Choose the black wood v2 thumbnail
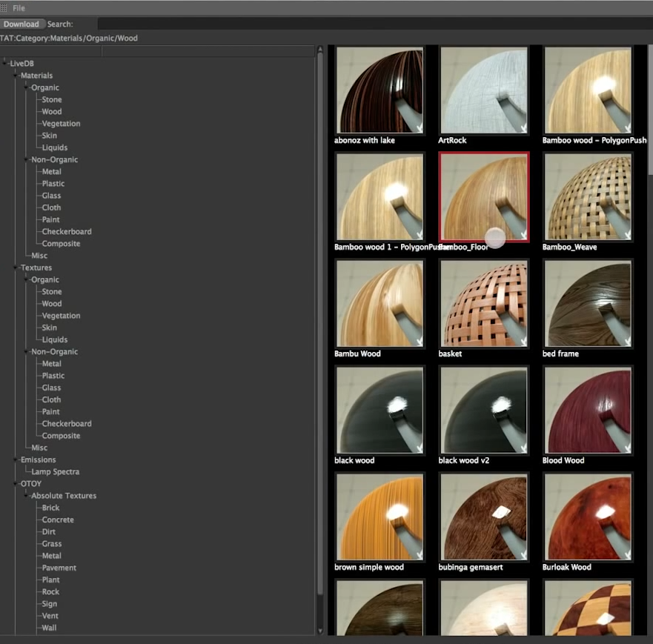 pyautogui.click(x=484, y=410)
